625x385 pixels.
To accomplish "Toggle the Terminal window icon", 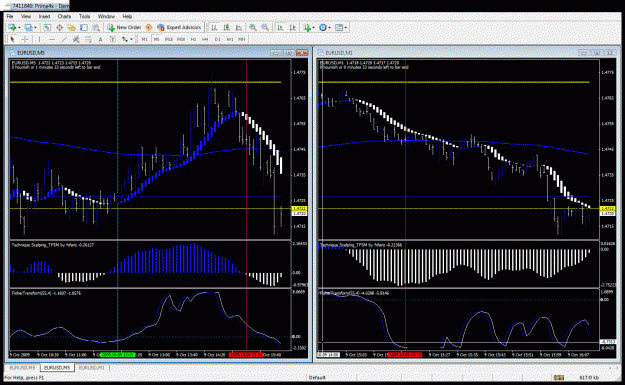I will coord(84,28).
